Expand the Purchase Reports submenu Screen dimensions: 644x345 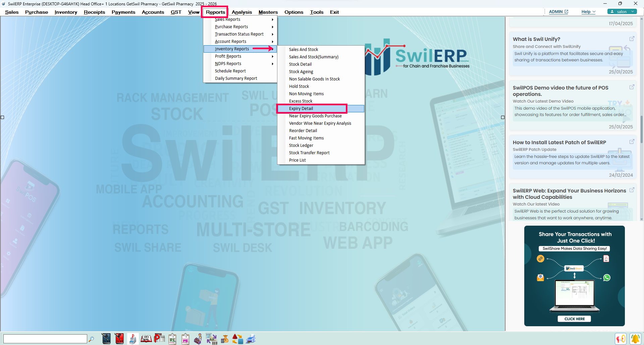pos(240,27)
